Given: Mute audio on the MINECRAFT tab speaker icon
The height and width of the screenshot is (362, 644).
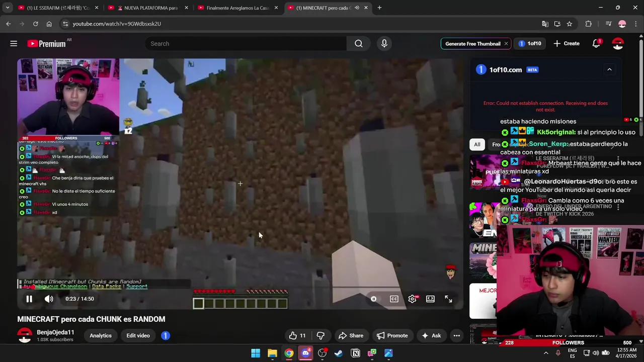Looking at the screenshot, I should click(357, 8).
